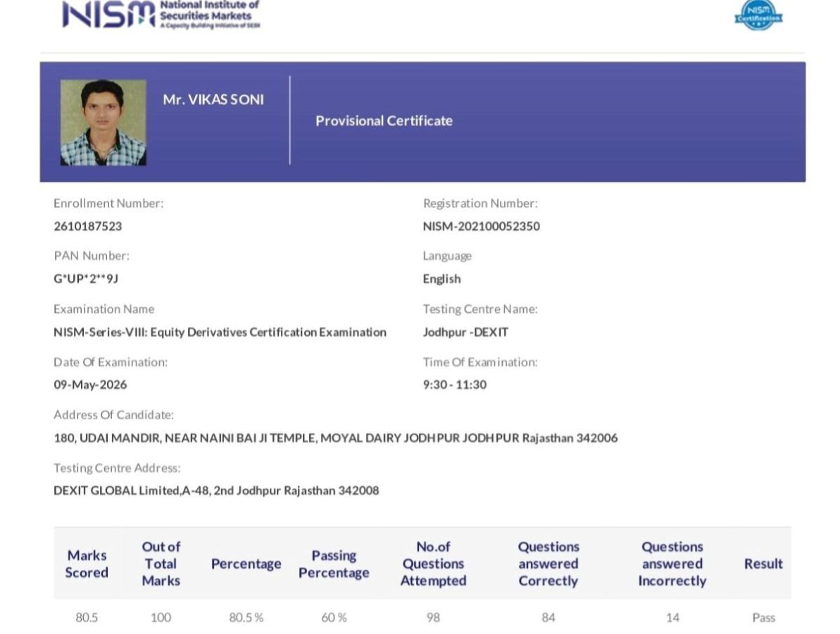Image resolution: width=840 pixels, height=634 pixels.
Task: Click National Institute of Securities Markets text
Action: coord(209,10)
